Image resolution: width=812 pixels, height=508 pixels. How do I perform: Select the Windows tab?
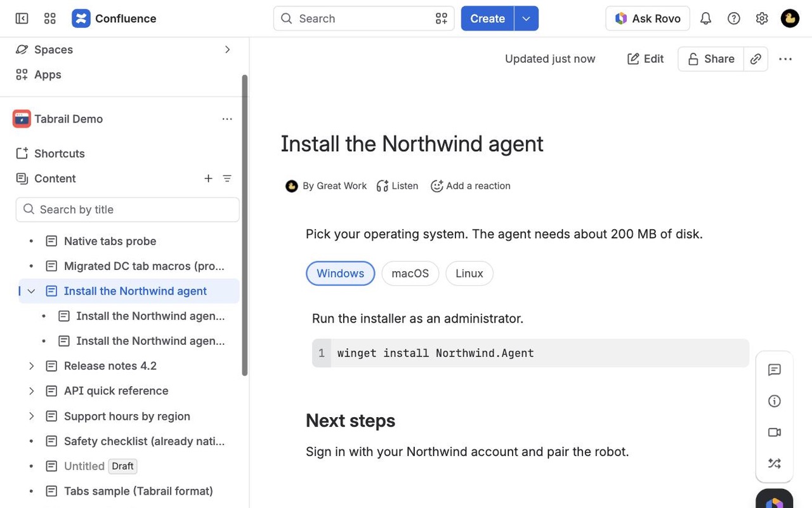click(x=341, y=274)
